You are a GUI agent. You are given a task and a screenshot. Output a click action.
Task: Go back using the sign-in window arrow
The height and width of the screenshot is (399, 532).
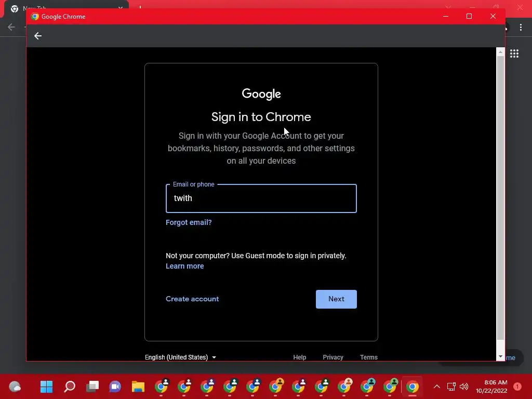pyautogui.click(x=37, y=36)
